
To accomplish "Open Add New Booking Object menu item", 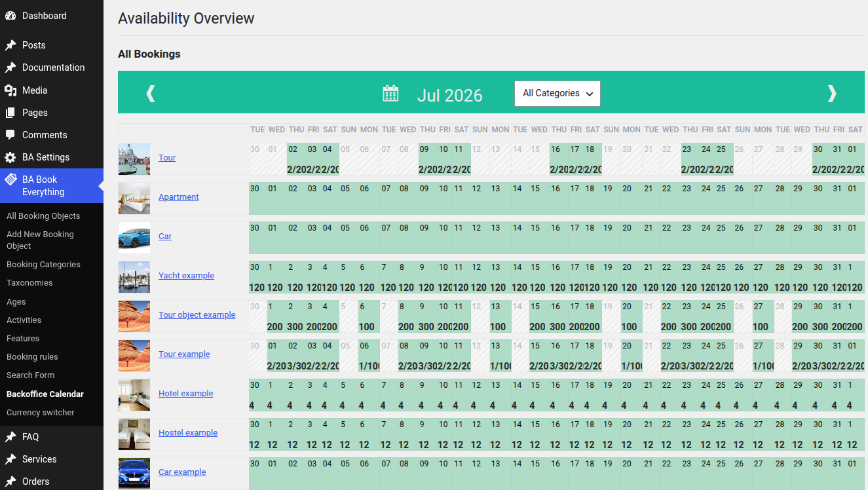I will 40,240.
